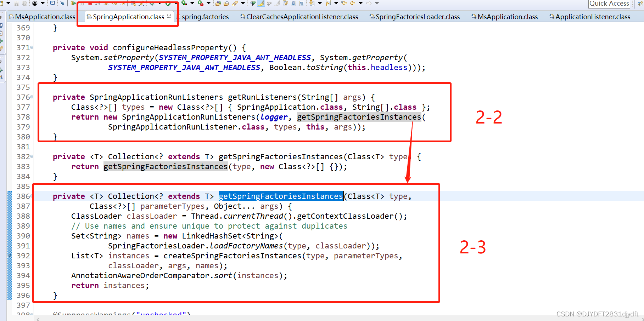Click the Back navigation arrow icon
644x321 pixels.
point(353,4)
